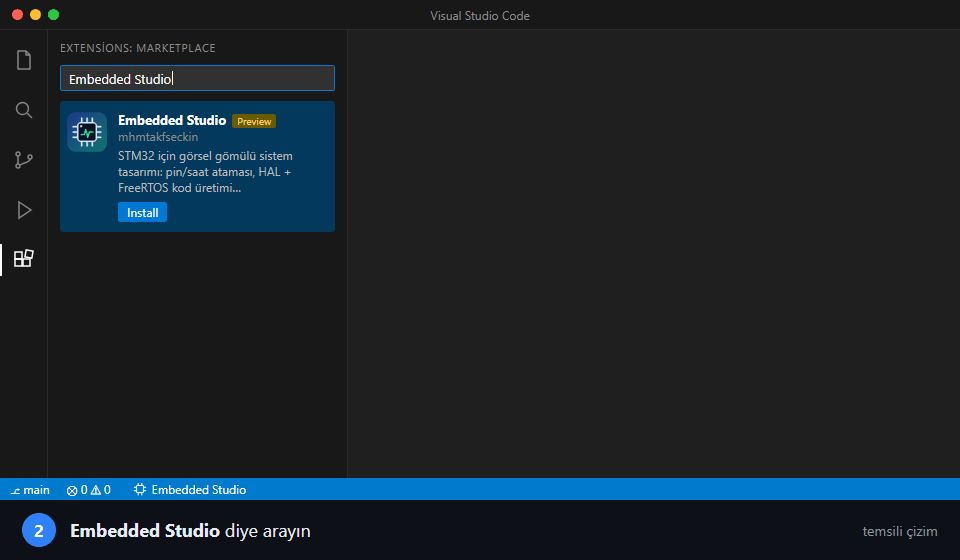The image size is (960, 560).
Task: Close the window with the red button
Action: [18, 15]
